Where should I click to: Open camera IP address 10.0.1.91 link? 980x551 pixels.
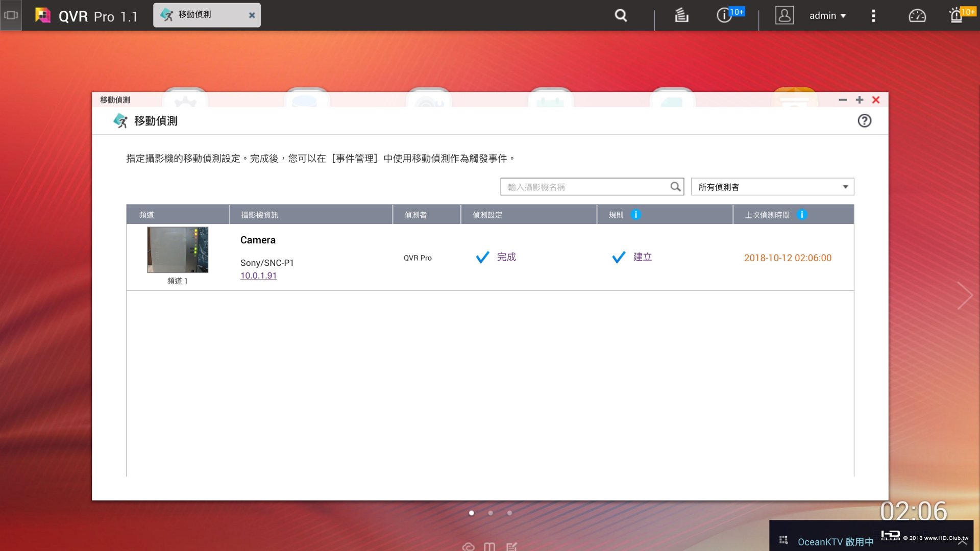[x=258, y=275]
